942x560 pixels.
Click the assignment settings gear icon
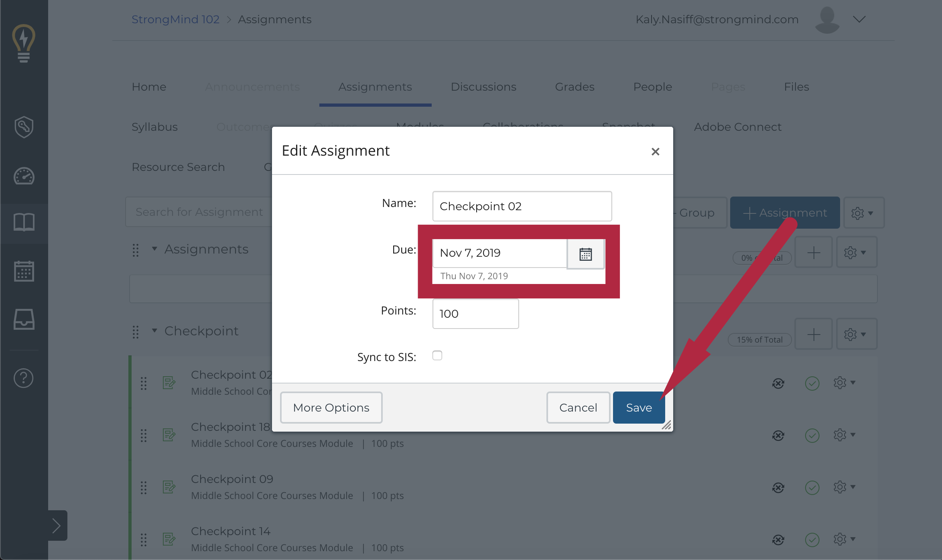point(842,383)
